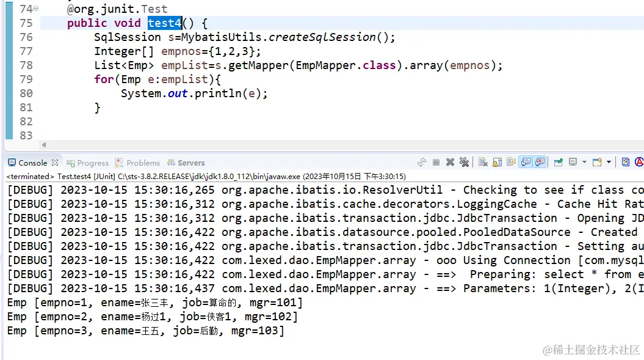This screenshot has width=644, height=360.
Task: Click the line number 78 in gutter
Action: pyautogui.click(x=26, y=65)
